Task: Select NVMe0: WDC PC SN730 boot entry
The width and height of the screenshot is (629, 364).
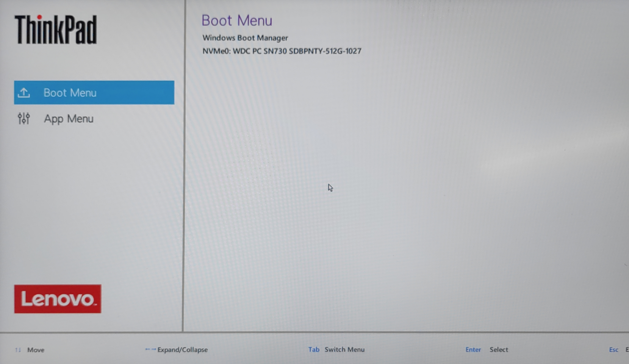Action: point(282,51)
